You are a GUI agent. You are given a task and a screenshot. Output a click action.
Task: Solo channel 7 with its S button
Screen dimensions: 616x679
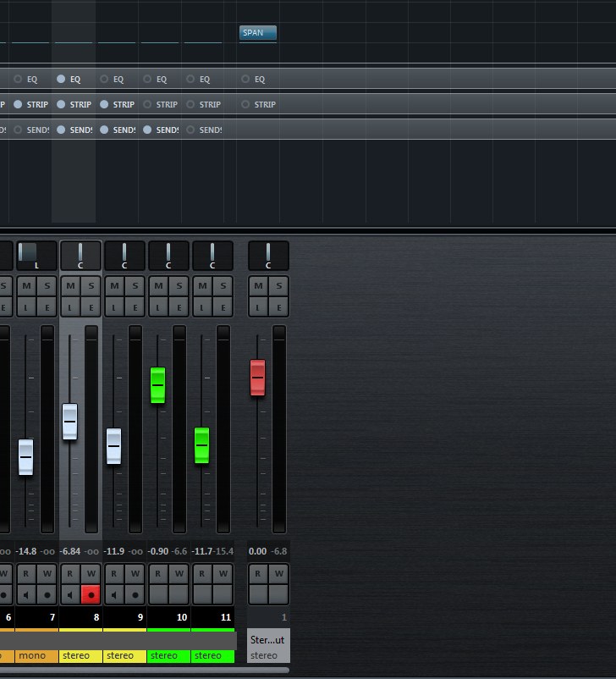(47, 286)
